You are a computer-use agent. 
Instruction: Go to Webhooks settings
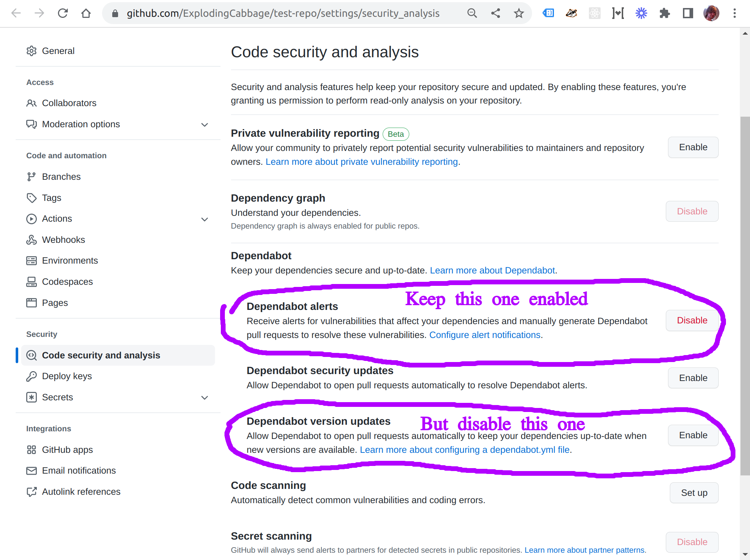click(x=63, y=240)
